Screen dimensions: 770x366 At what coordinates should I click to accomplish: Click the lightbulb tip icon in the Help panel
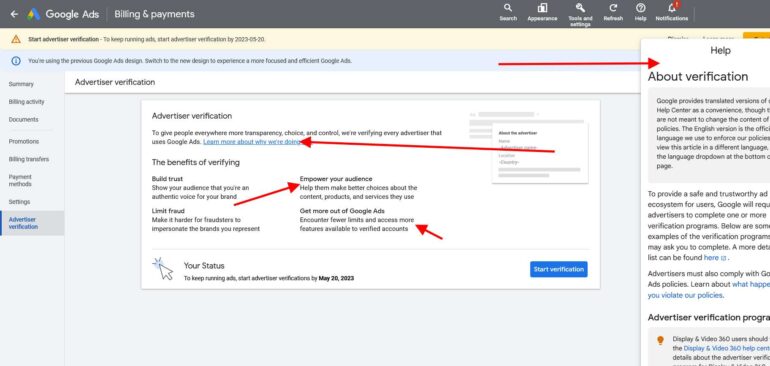(660, 340)
